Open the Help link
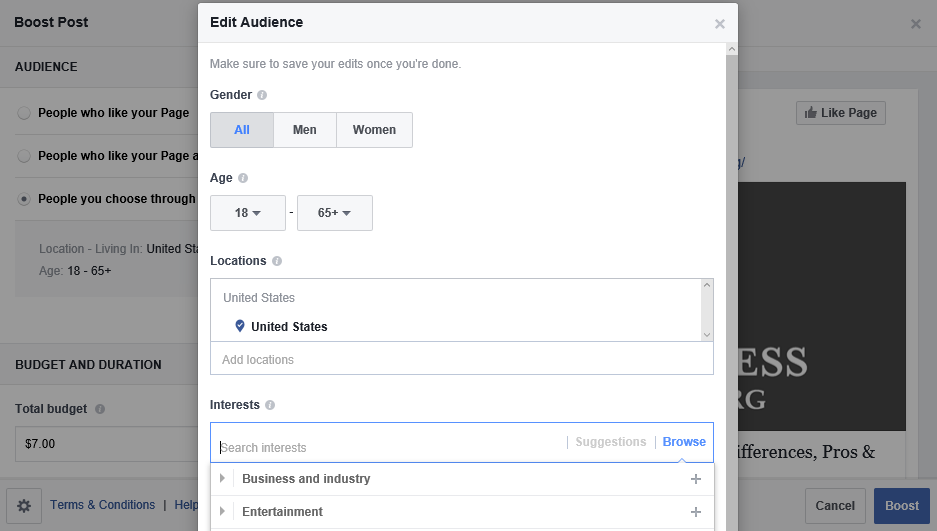Image resolution: width=937 pixels, height=531 pixels. click(x=186, y=505)
